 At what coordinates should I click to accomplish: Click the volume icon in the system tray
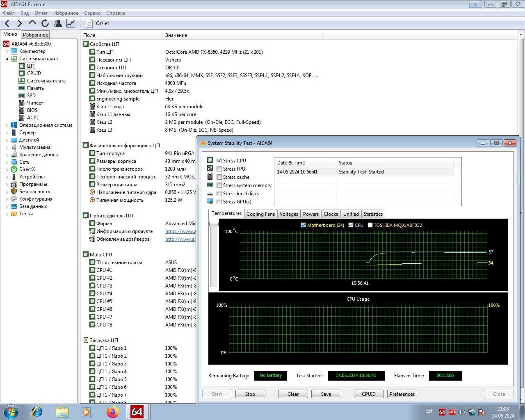(x=461, y=412)
